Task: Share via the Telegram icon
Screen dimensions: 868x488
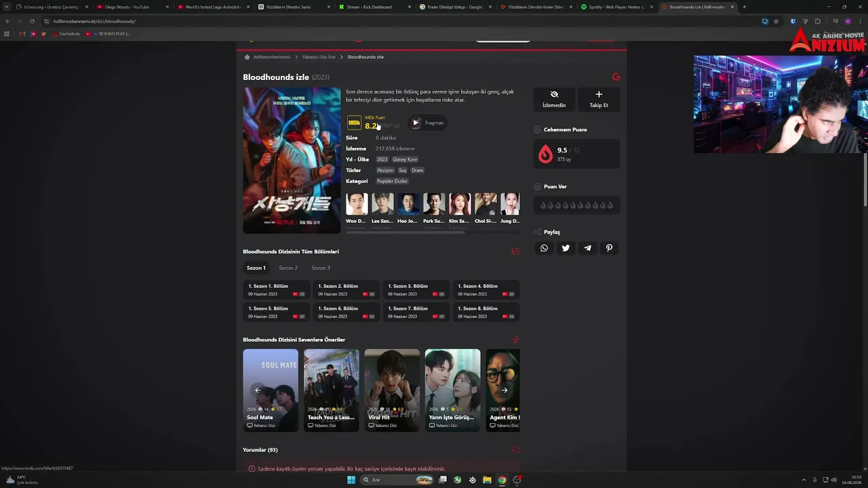Action: [587, 248]
